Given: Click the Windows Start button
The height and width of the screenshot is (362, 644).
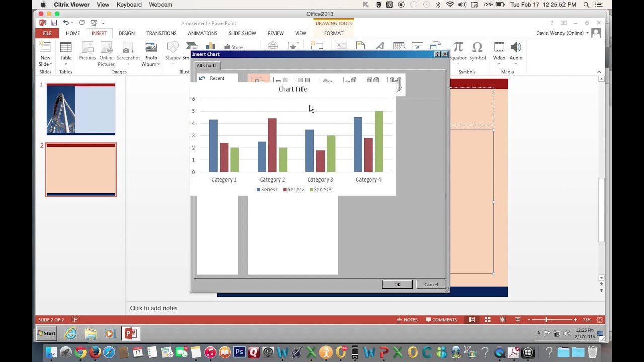Looking at the screenshot, I should [46, 333].
